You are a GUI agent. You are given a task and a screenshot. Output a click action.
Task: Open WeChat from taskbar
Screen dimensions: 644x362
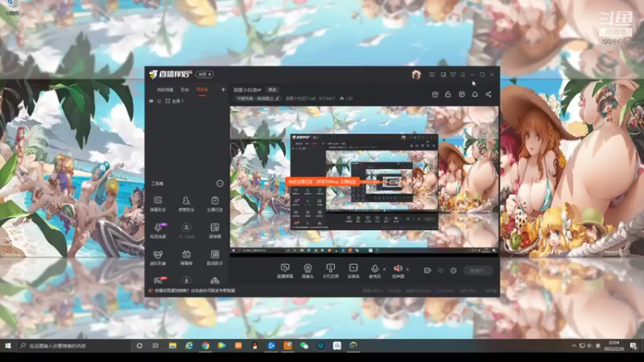pyautogui.click(x=304, y=346)
